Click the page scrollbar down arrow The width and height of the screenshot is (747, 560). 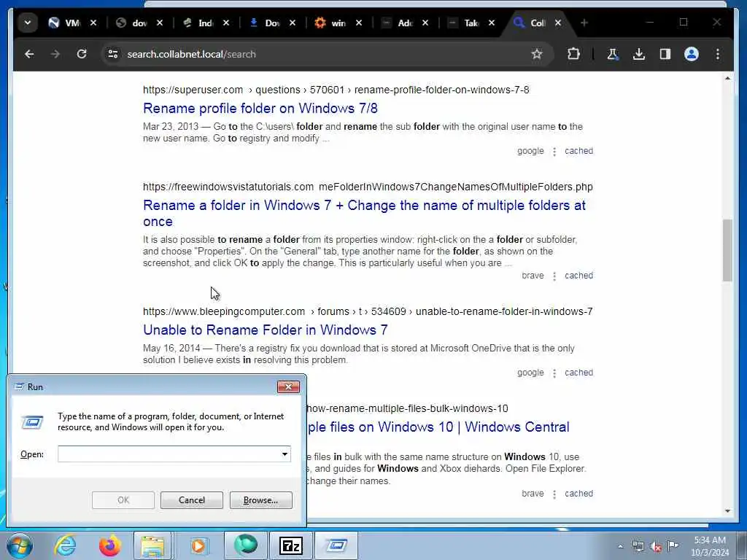coord(727,511)
